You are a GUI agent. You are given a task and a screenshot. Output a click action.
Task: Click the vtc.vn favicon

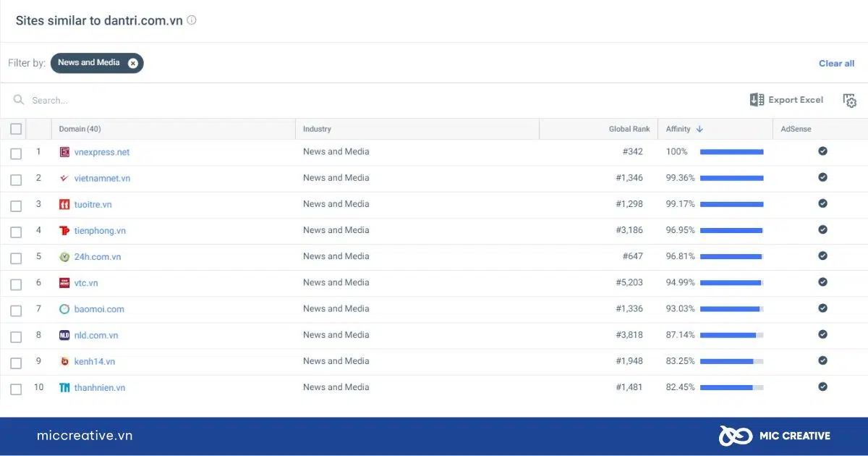64,283
